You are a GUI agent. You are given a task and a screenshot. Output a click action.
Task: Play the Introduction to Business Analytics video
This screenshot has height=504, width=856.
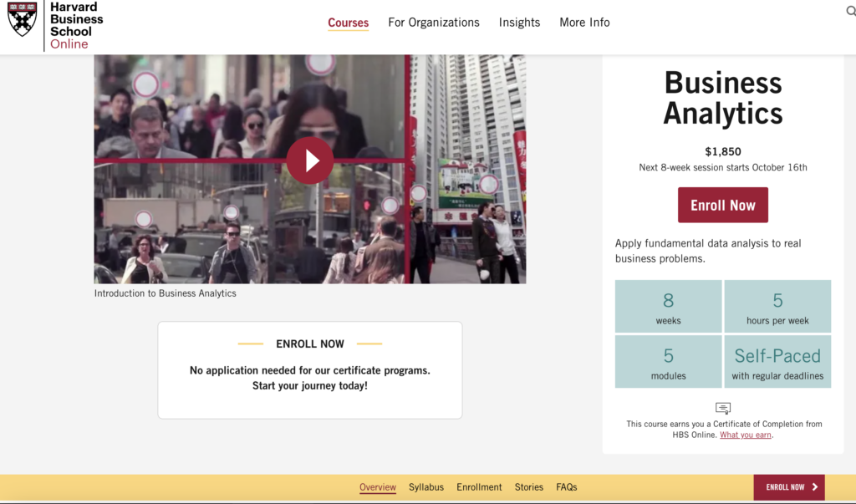310,160
